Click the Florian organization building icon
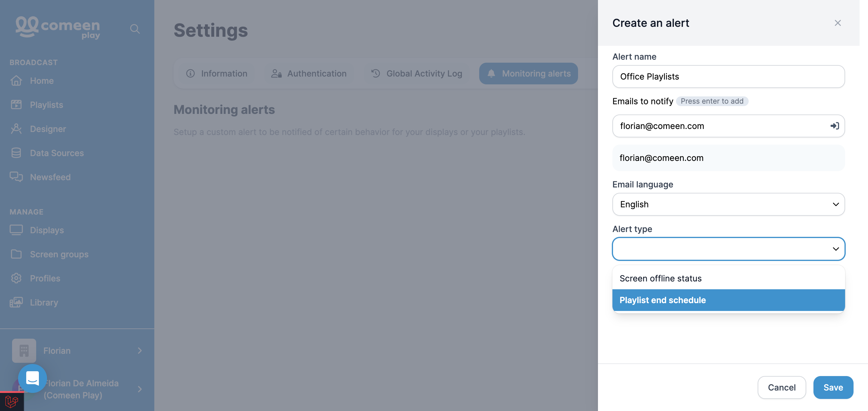This screenshot has height=411, width=868. point(24,351)
